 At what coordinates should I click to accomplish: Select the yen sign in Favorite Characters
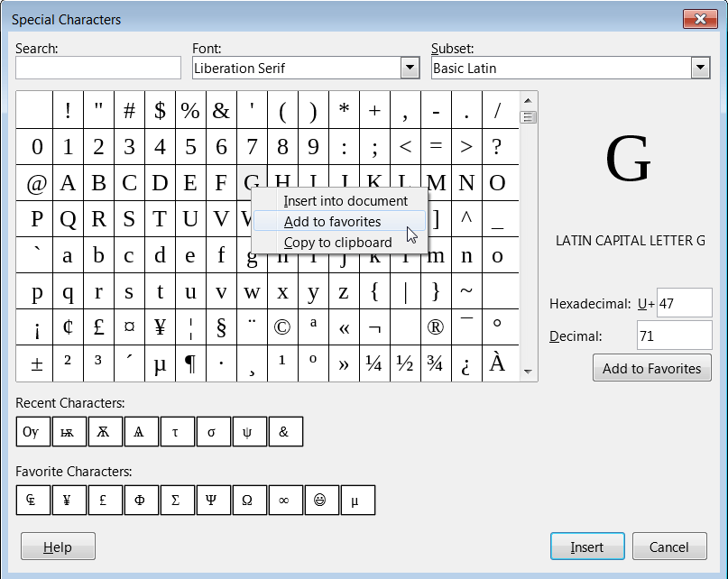pos(69,500)
